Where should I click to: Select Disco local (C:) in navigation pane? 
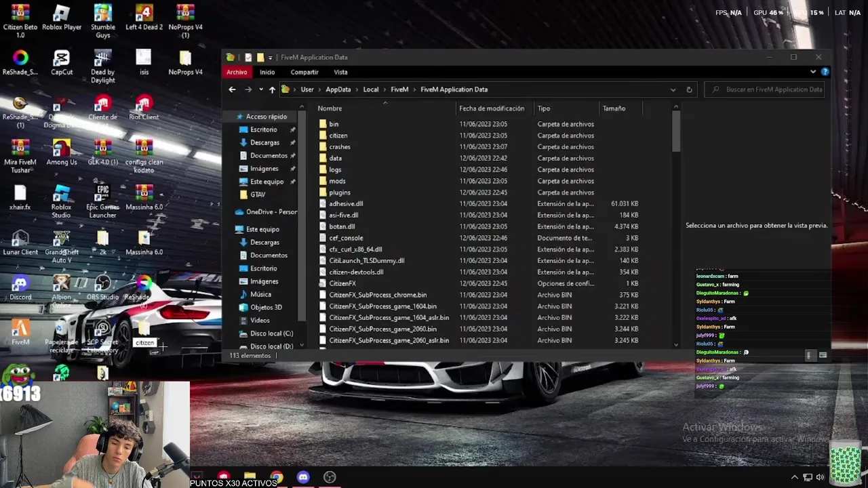267,333
